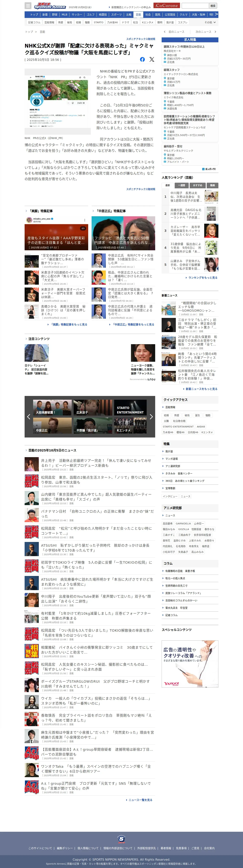The width and height of the screenshot is (243, 868).
Task: Click AKB48 tag in quick access
Action: pos(201,427)
